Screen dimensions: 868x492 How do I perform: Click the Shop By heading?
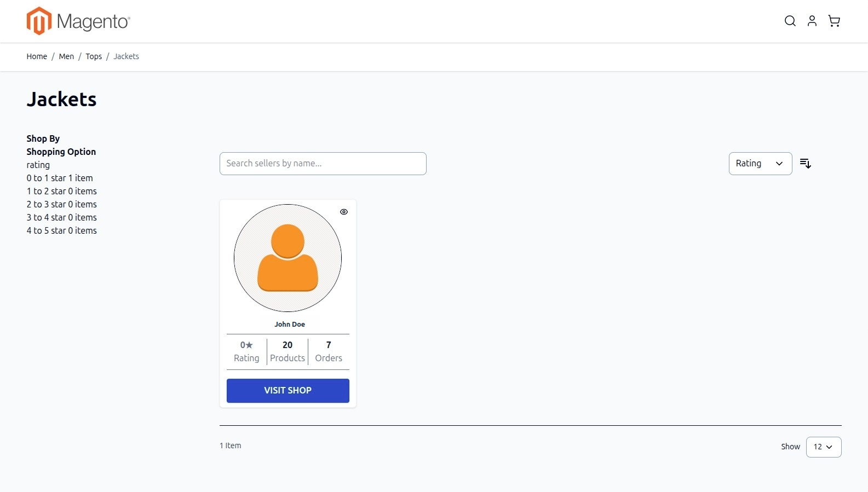coord(43,138)
